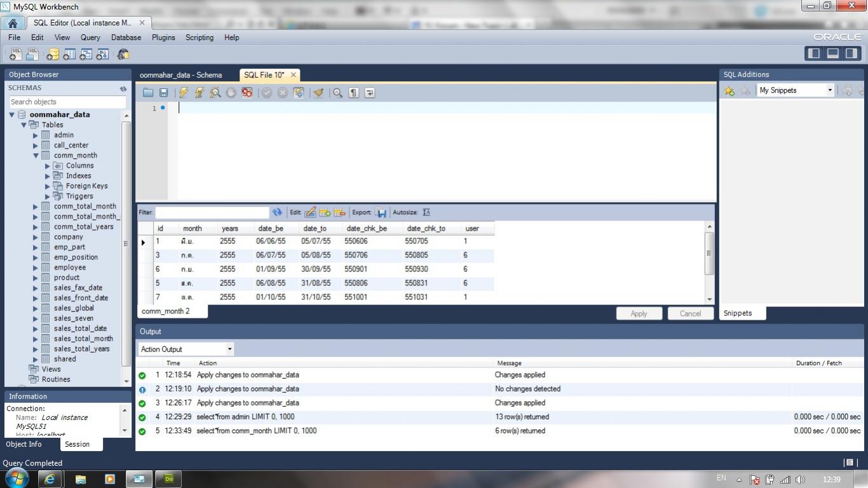Close the SQL File 10 tab
The image size is (868, 488).
(x=293, y=75)
